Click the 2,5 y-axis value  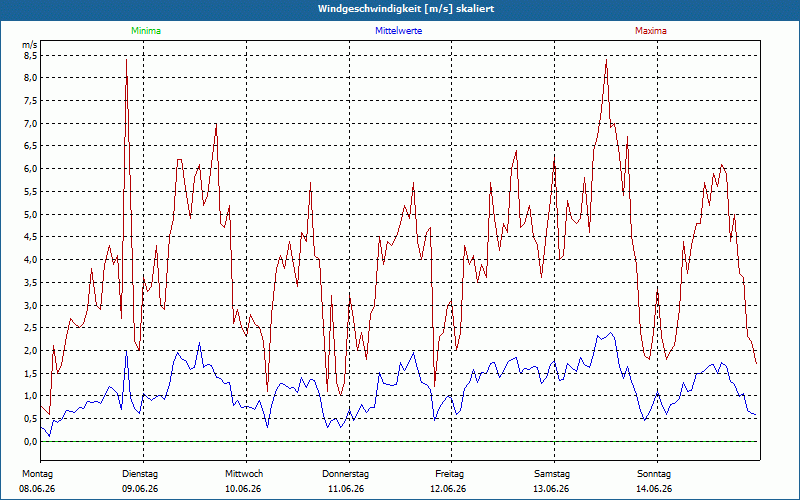31,328
